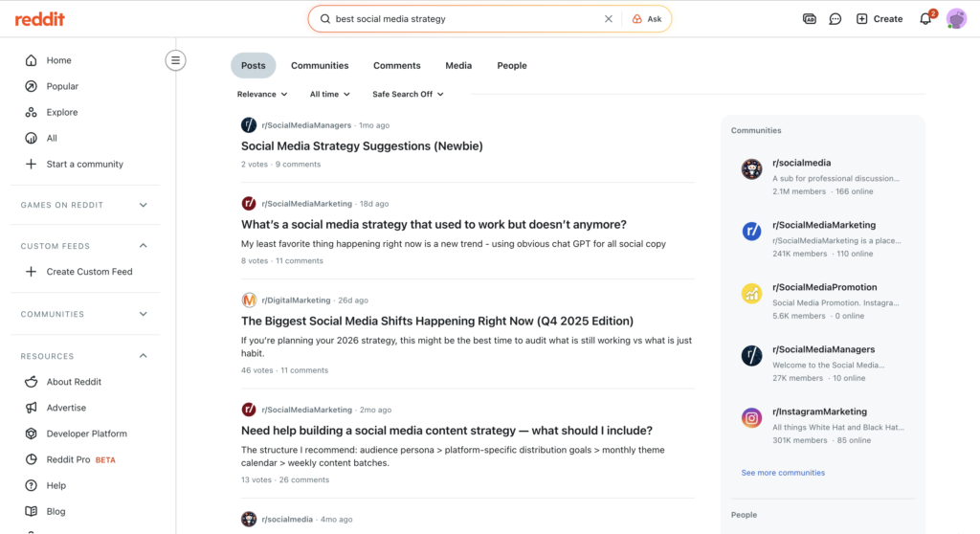Image resolution: width=980 pixels, height=534 pixels.
Task: Open Biggest Social Media Shifts post
Action: point(436,322)
